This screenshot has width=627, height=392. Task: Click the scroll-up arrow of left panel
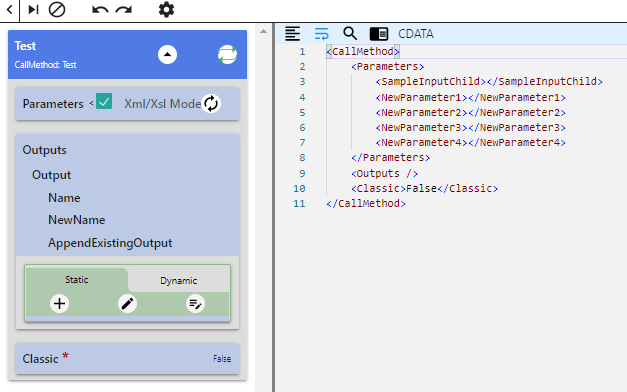click(263, 31)
